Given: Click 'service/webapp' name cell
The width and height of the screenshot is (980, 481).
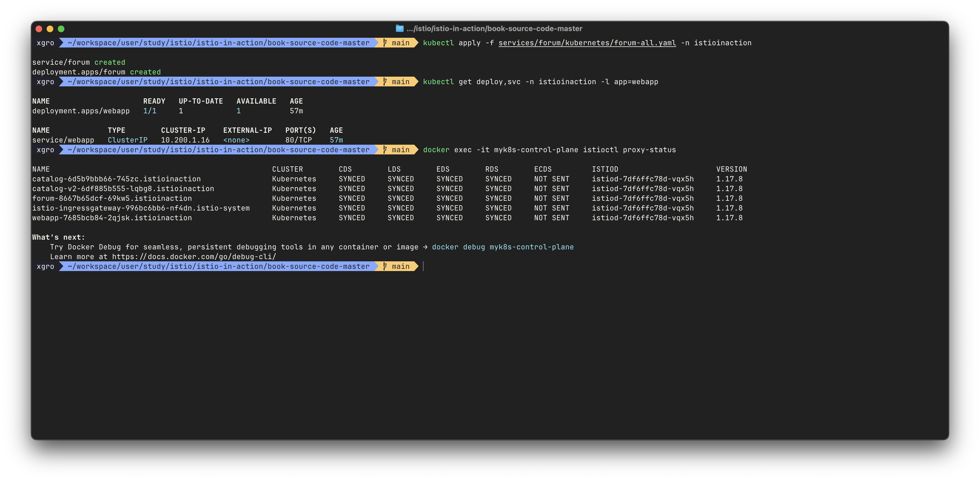Looking at the screenshot, I should click(x=63, y=140).
